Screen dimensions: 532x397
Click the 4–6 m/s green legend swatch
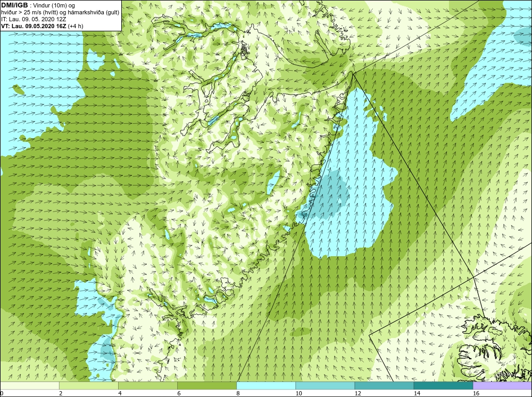[x=148, y=386]
